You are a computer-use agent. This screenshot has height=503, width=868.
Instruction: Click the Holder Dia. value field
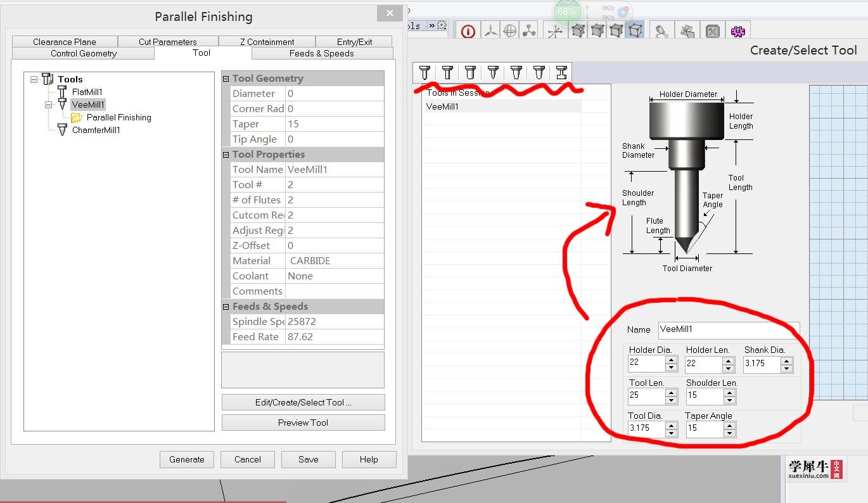coord(647,364)
